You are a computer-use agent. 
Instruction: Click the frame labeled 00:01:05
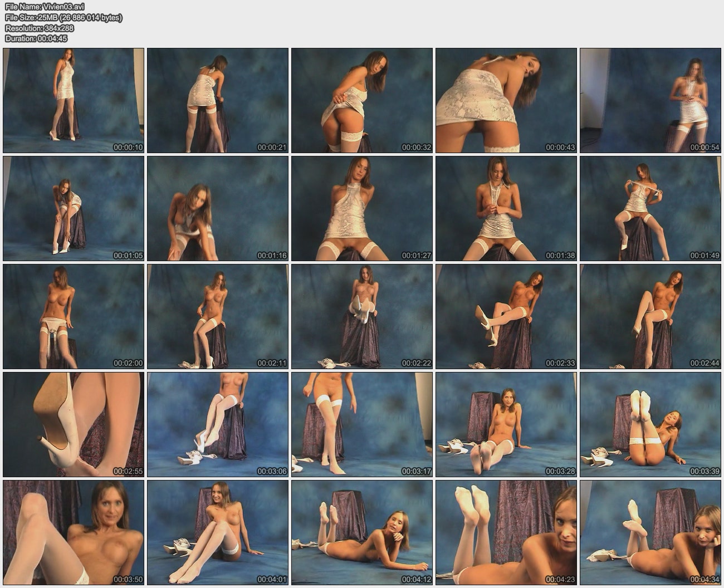(74, 208)
